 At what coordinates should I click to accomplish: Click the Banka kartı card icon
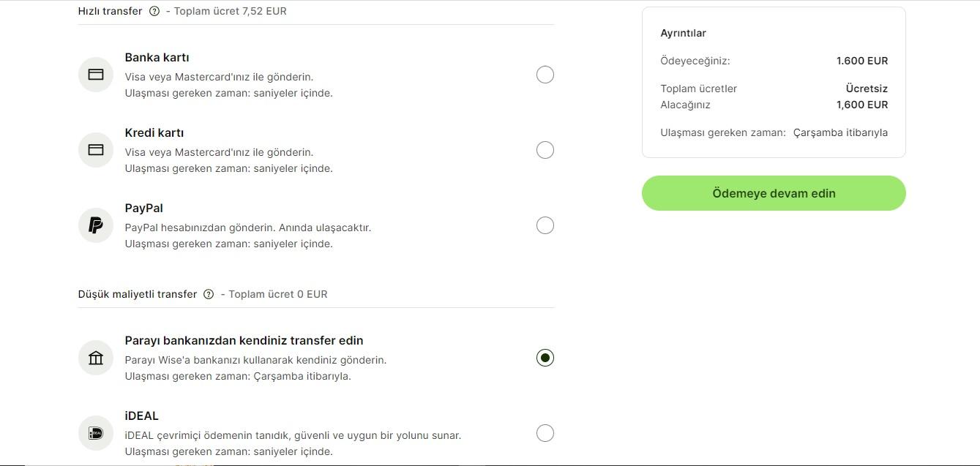coord(95,74)
